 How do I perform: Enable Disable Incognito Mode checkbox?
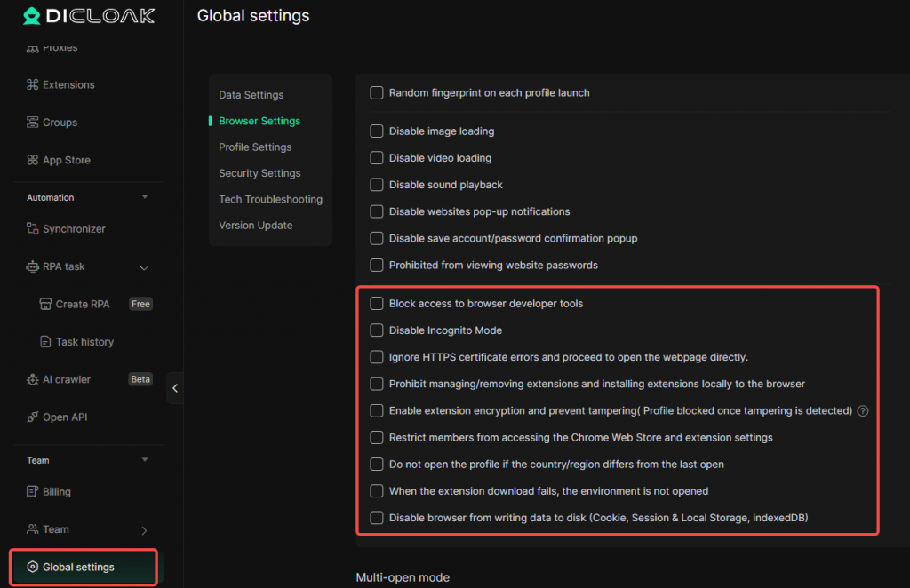377,330
